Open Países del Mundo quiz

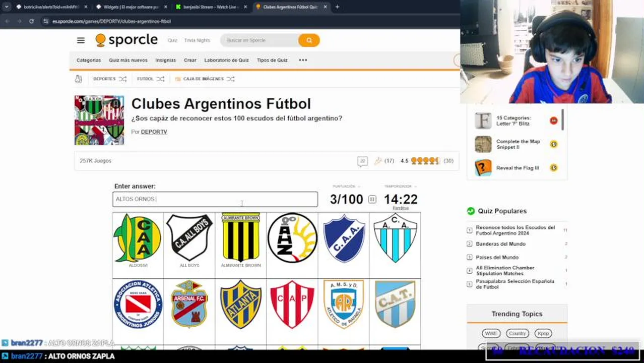tap(497, 257)
